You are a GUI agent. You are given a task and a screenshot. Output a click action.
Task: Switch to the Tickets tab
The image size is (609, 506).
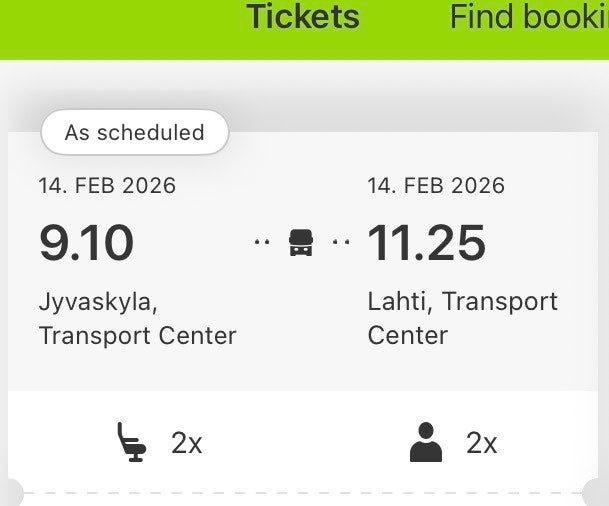[x=303, y=17]
